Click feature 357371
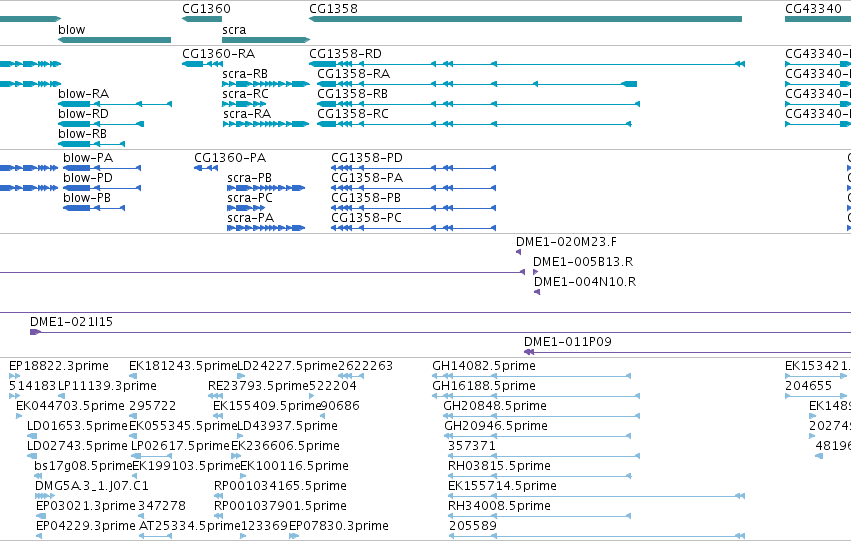The image size is (851, 541). click(x=472, y=446)
